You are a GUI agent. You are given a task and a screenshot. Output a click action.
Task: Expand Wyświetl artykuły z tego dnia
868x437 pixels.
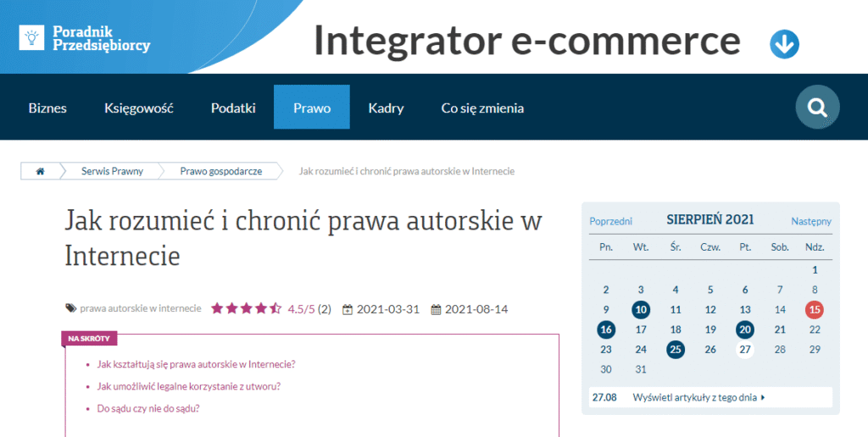[698, 396]
